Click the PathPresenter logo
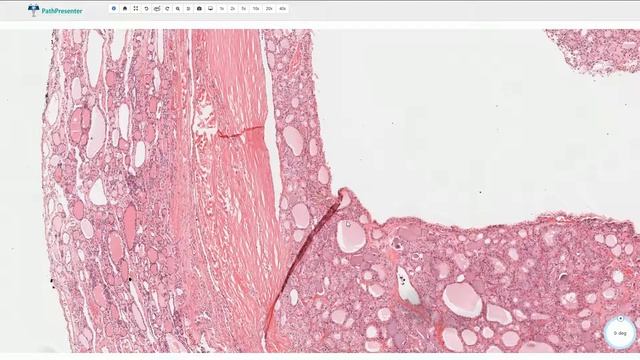The image size is (640, 360). point(55,10)
